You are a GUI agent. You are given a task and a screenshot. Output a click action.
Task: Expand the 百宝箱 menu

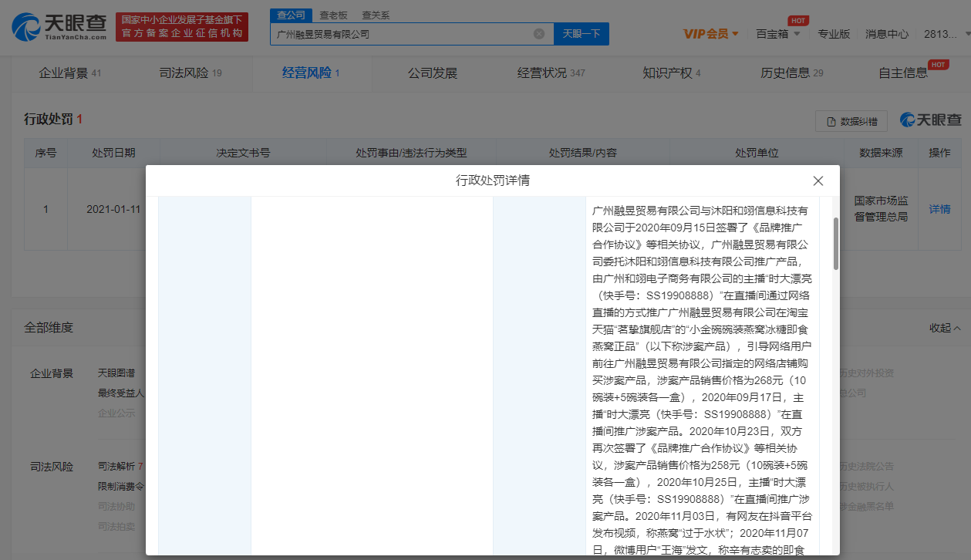point(778,34)
